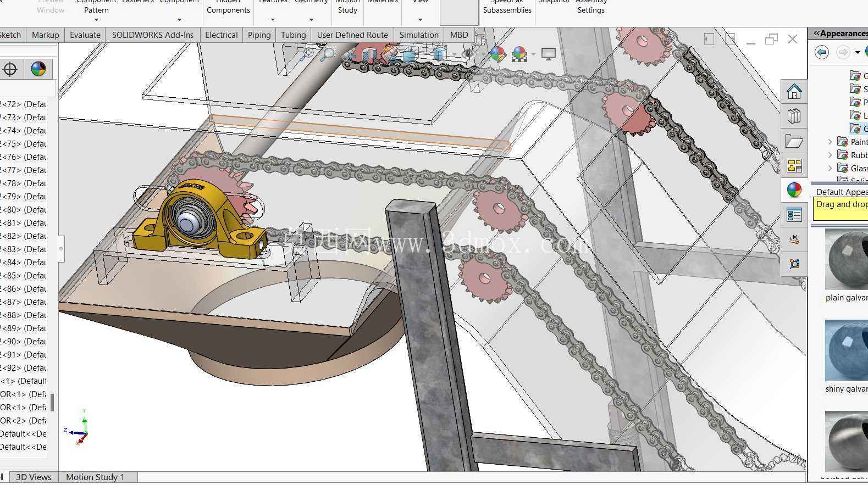Toggle the Hide/Show Items eye icon
Image resolution: width=868 pixels, height=485 pixels.
(468, 54)
